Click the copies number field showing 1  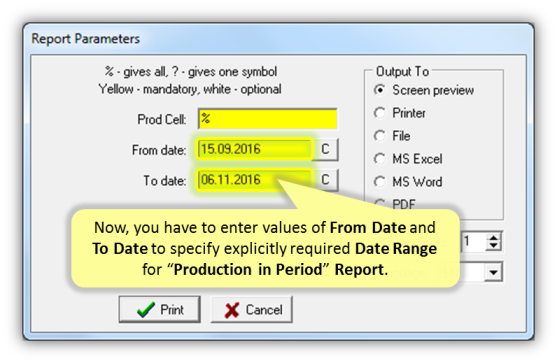473,242
